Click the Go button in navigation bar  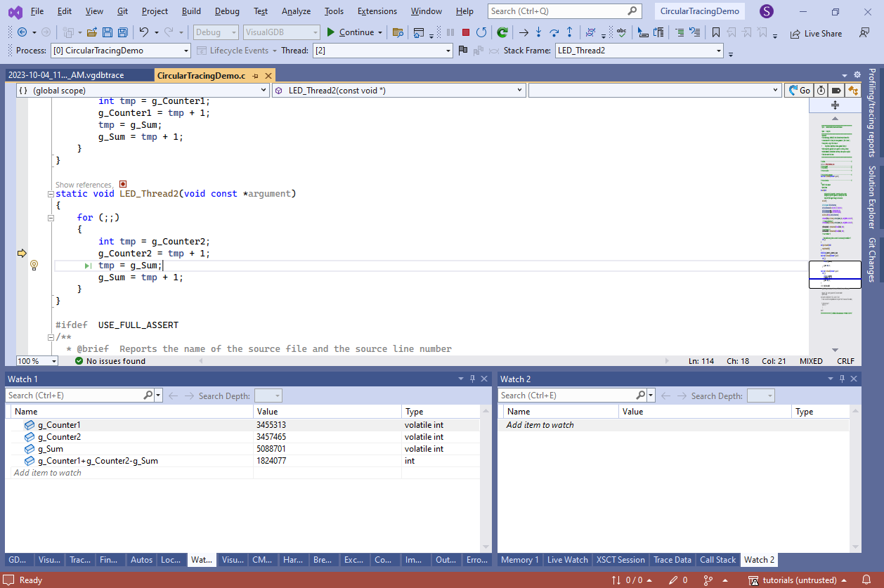coord(798,91)
